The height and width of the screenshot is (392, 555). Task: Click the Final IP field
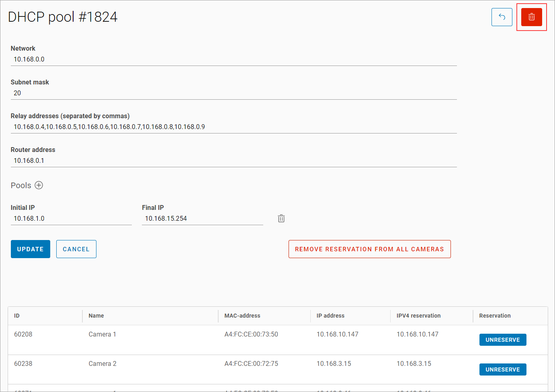point(202,219)
